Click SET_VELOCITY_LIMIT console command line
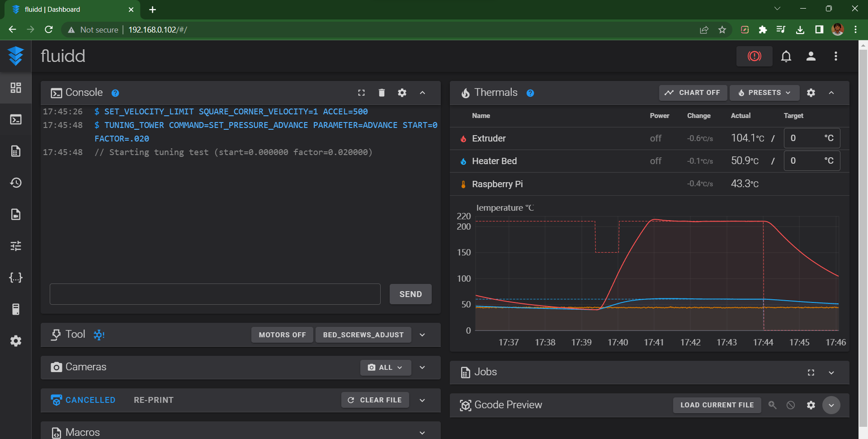 236,112
